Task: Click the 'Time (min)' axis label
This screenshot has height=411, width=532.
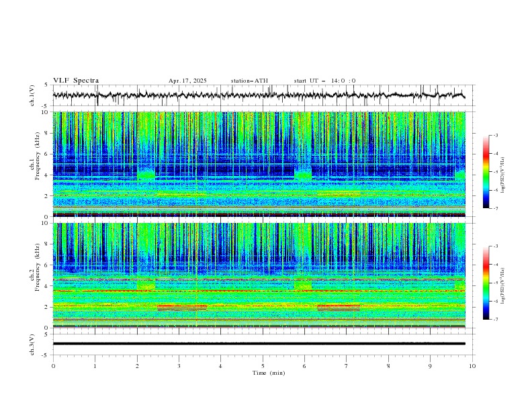Action: pyautogui.click(x=269, y=373)
